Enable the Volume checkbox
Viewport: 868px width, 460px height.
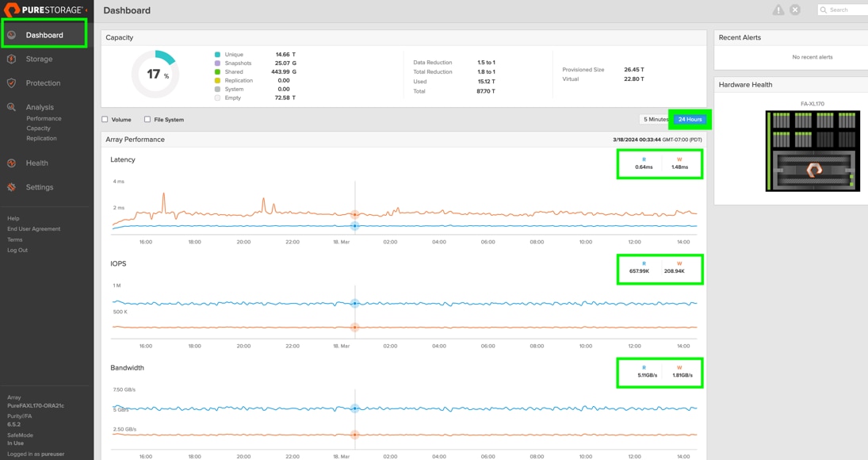tap(105, 120)
